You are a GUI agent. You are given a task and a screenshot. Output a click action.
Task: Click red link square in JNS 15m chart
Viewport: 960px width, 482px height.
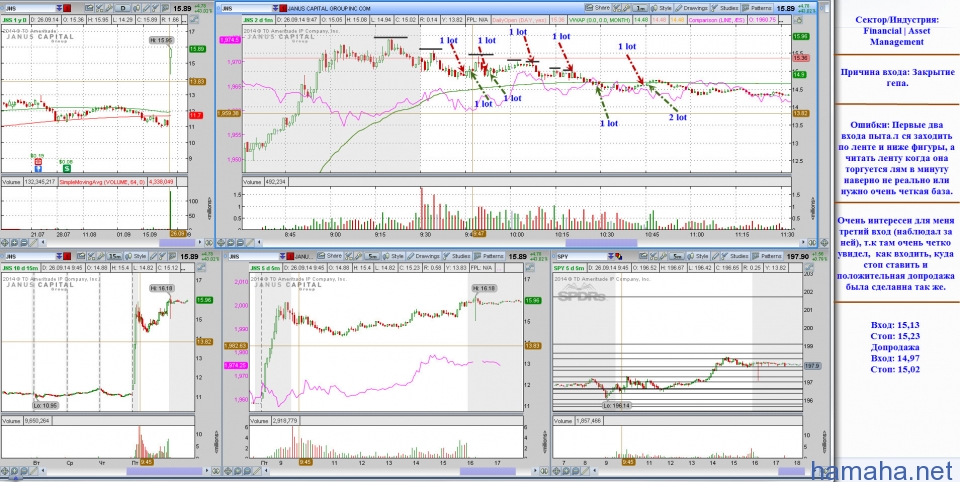(x=67, y=256)
